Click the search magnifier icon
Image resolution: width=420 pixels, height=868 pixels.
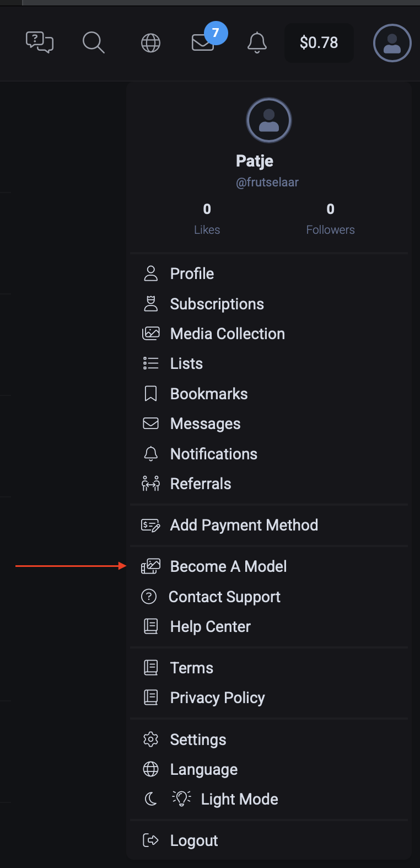point(94,42)
